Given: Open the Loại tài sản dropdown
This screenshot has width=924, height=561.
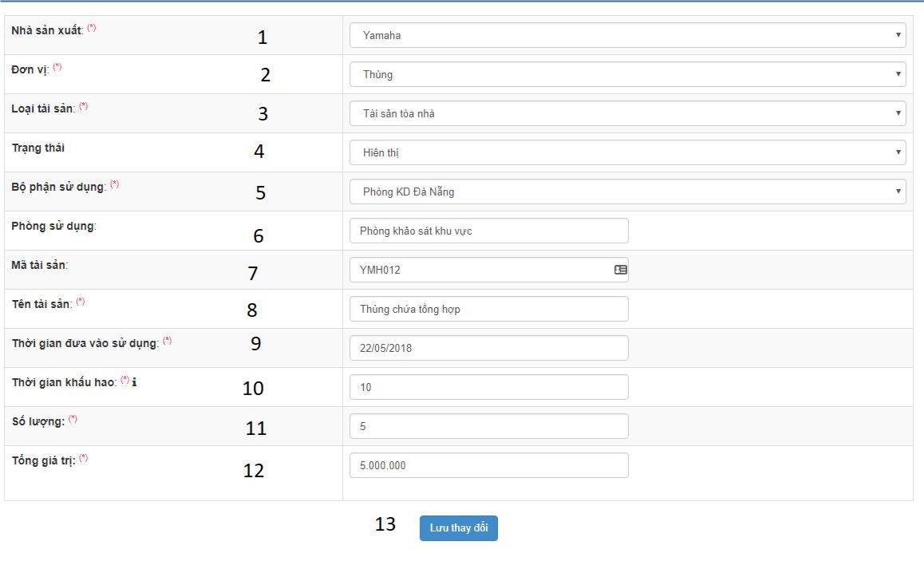Looking at the screenshot, I should point(627,113).
